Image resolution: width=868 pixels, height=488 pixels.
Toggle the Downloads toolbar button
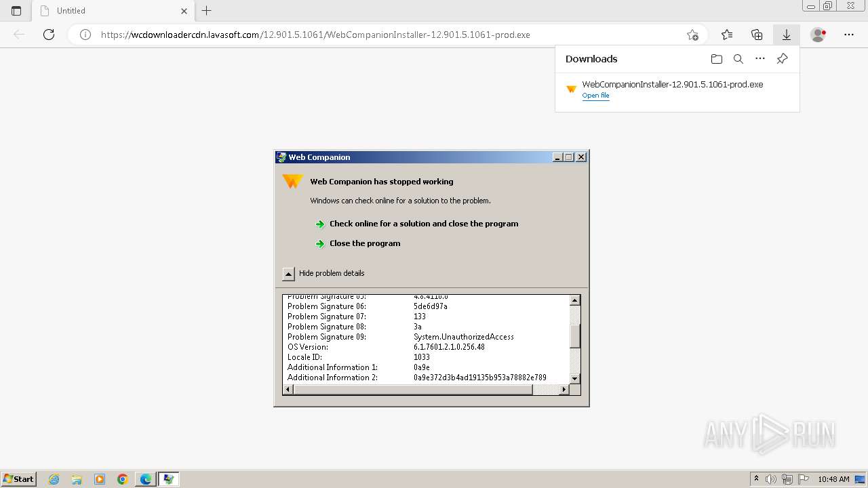787,35
